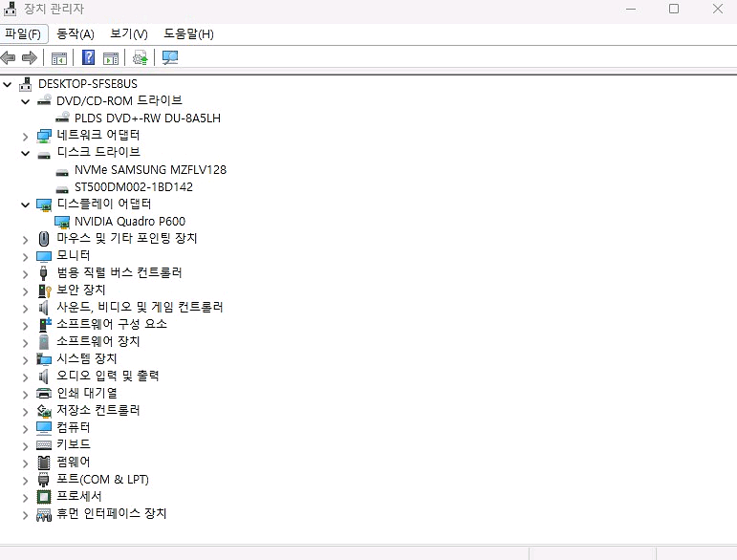Select the 인쇄 대기열 row text
737x560 pixels.
pyautogui.click(x=87, y=393)
